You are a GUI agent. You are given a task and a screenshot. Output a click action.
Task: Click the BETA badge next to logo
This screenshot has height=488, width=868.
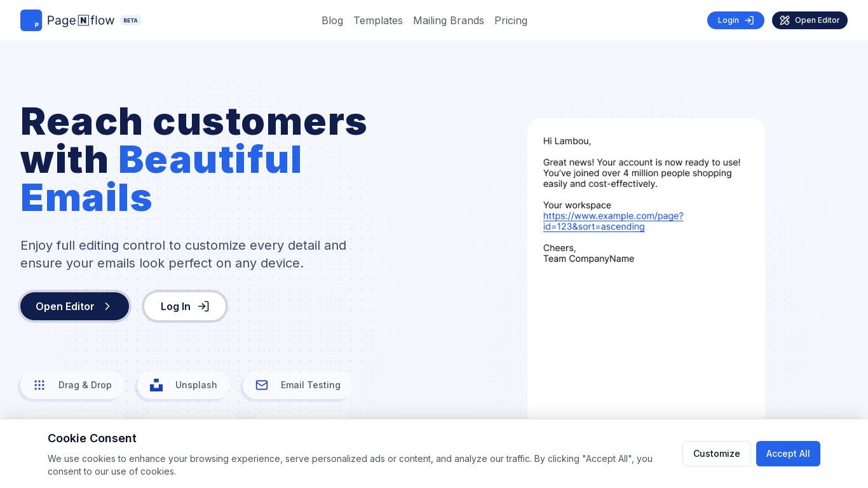[130, 20]
